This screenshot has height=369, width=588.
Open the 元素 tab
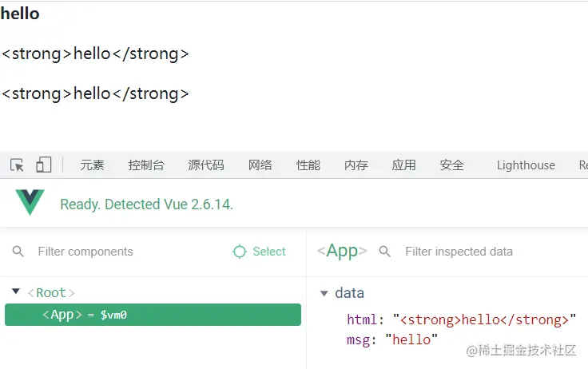pos(92,165)
